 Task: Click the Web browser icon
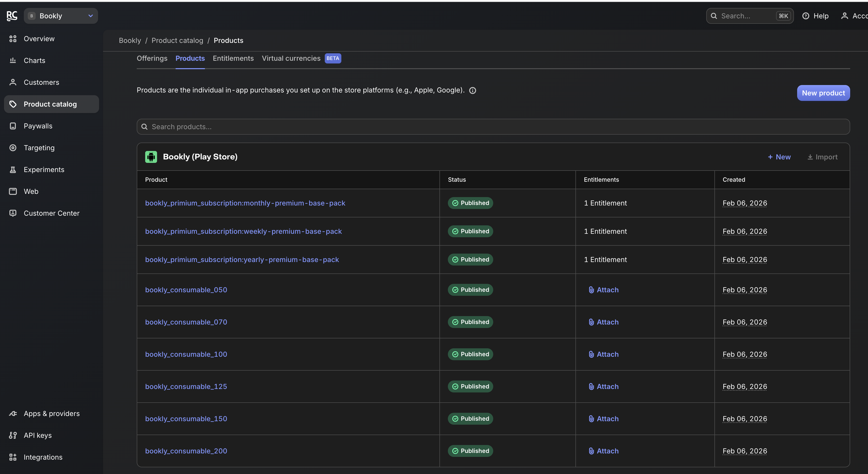[13, 191]
